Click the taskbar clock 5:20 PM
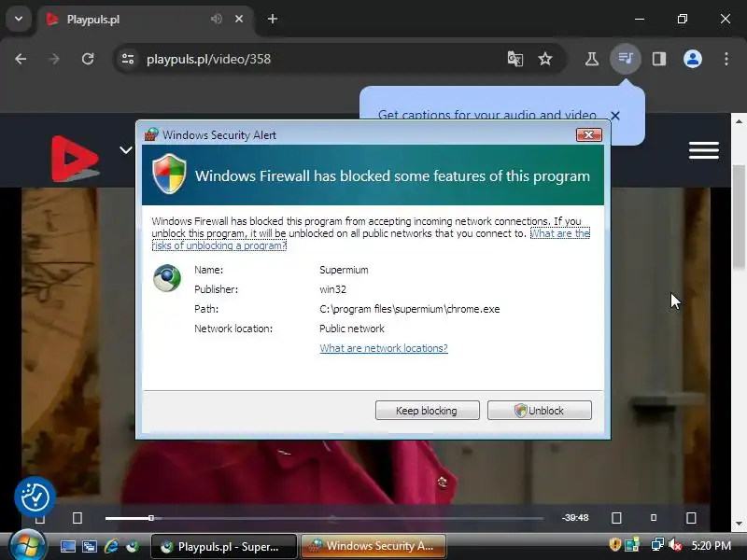Screen dimensions: 747x560 (x=711, y=546)
